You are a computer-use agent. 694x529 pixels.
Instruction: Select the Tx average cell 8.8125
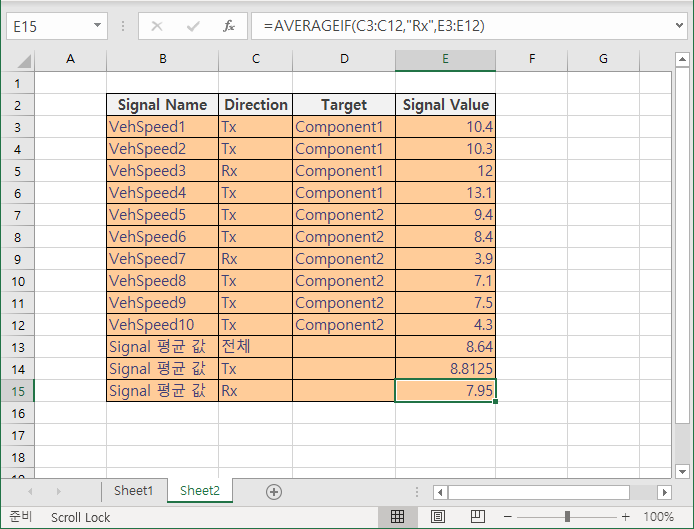445,369
